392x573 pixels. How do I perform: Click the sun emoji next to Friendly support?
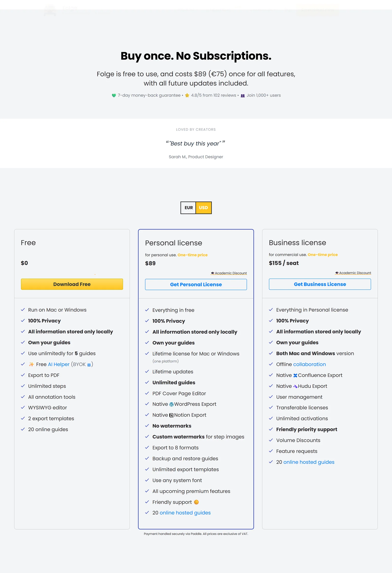[196, 502]
